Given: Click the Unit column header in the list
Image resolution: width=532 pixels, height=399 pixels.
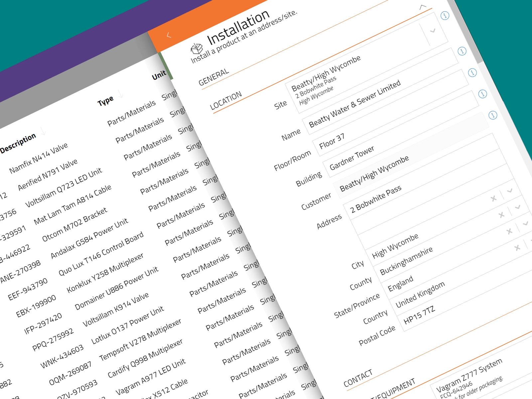Looking at the screenshot, I should pos(159,75).
